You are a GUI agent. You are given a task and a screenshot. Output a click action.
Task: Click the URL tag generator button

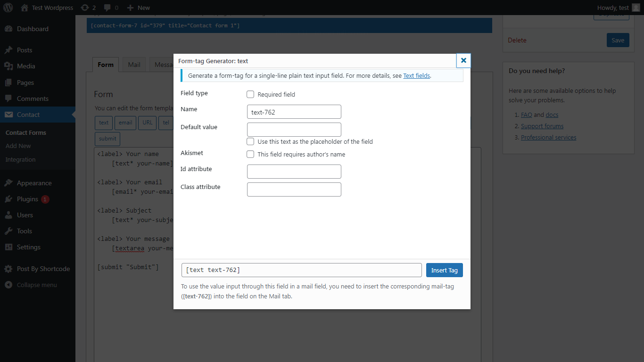tap(148, 123)
